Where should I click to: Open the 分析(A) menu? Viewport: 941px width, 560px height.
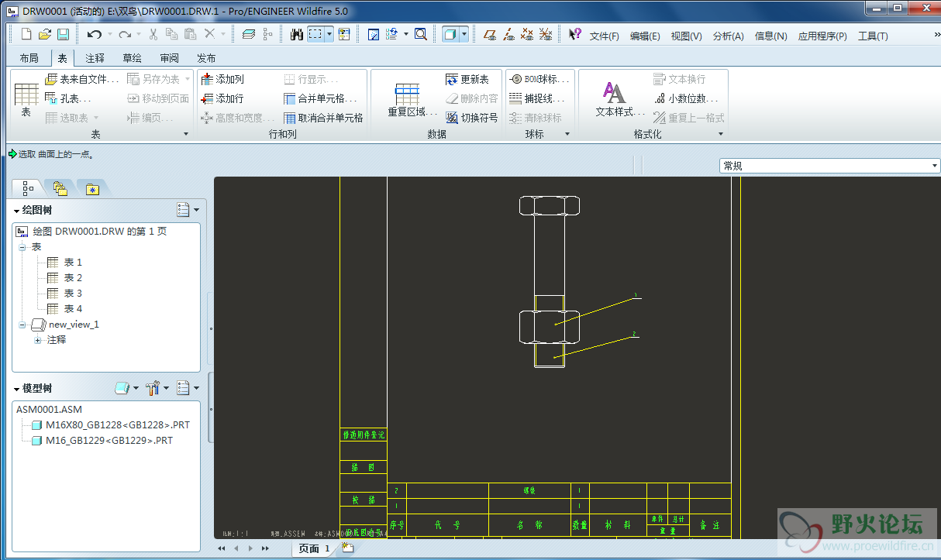pos(728,36)
